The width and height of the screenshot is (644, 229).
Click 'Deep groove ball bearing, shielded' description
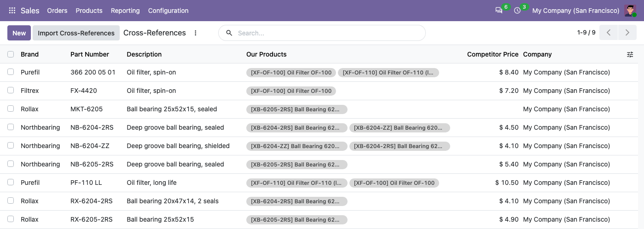pos(178,146)
